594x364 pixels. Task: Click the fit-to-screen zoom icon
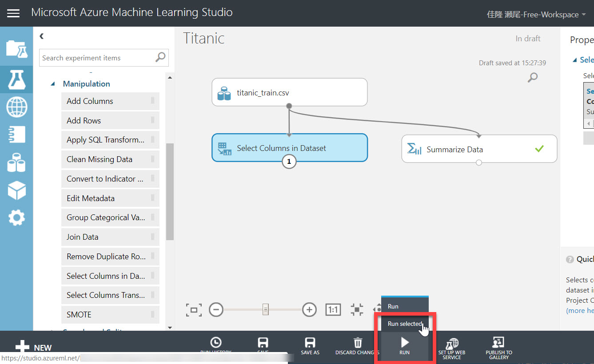click(194, 310)
